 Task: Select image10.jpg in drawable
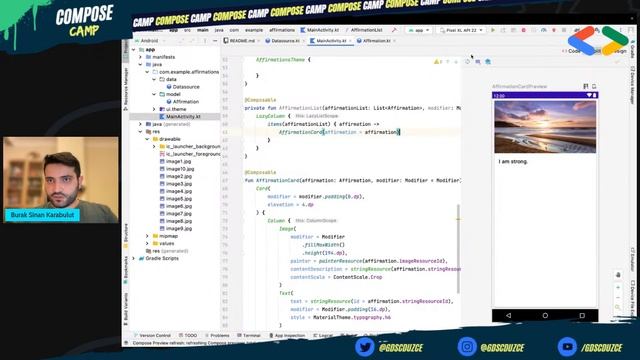[177, 169]
